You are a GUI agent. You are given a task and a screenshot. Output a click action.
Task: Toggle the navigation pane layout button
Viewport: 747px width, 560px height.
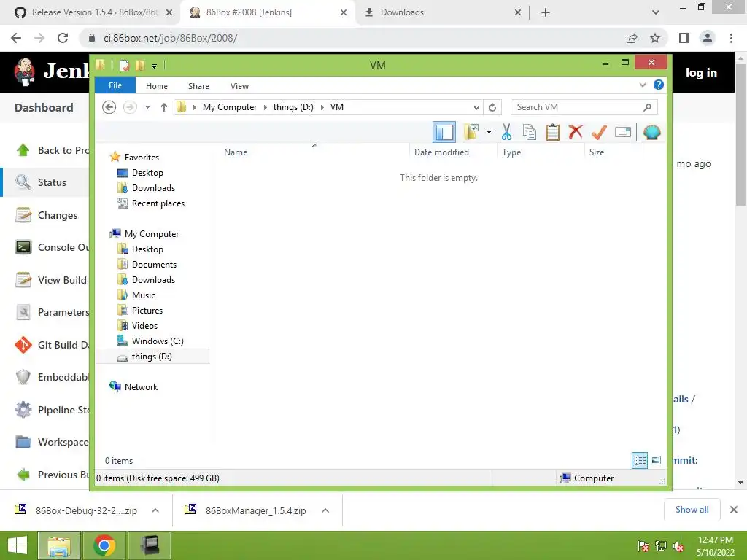point(444,133)
